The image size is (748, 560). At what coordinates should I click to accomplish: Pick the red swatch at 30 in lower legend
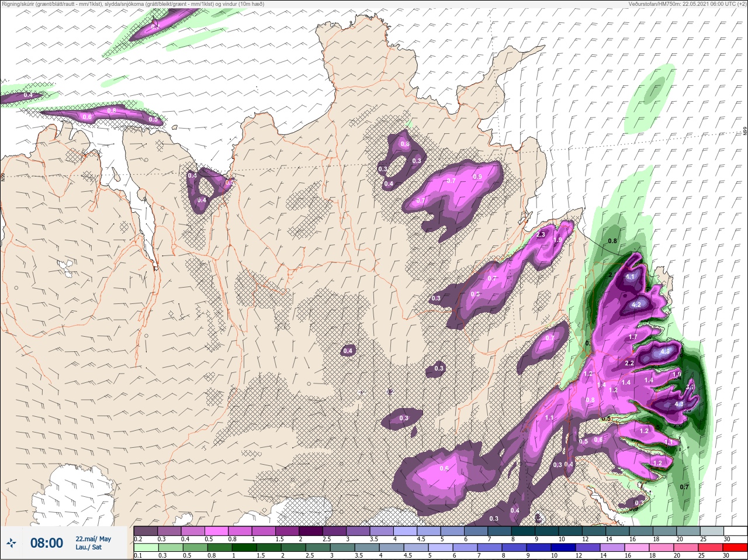point(735,548)
